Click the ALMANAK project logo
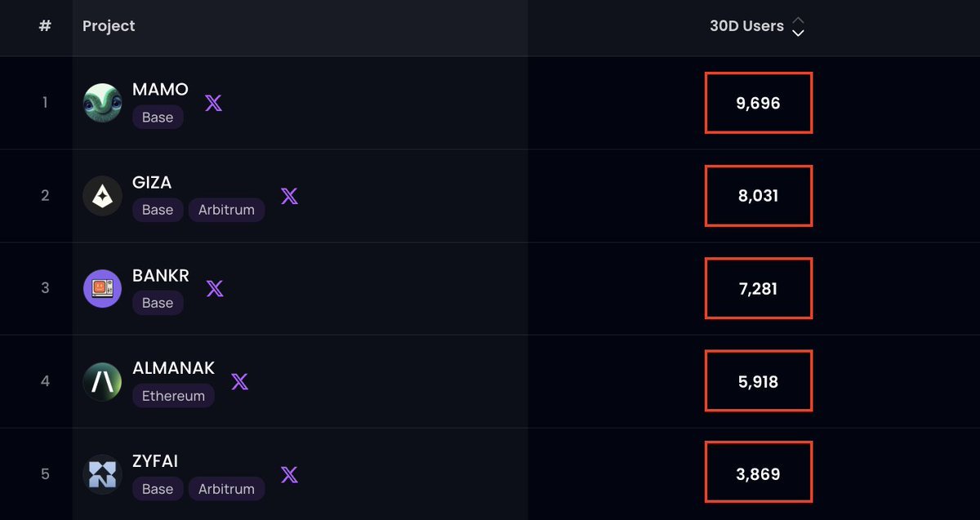980x520 pixels. [103, 381]
